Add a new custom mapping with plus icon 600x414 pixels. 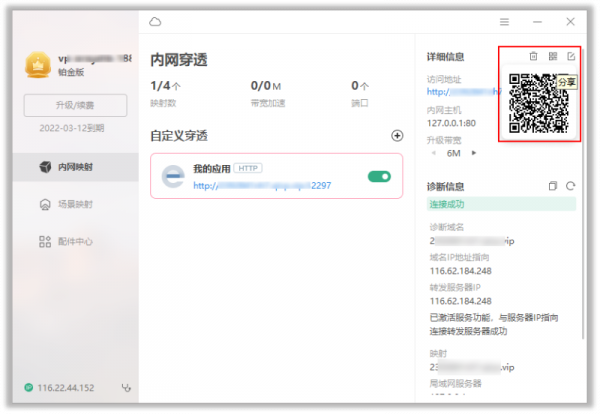pos(397,135)
